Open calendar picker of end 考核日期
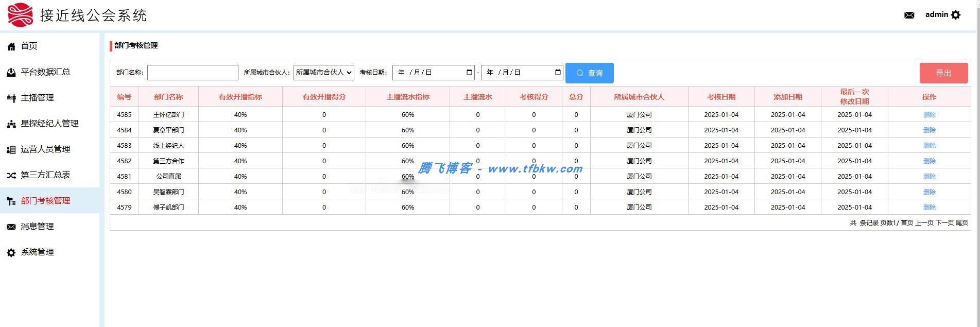The image size is (980, 327). [558, 73]
